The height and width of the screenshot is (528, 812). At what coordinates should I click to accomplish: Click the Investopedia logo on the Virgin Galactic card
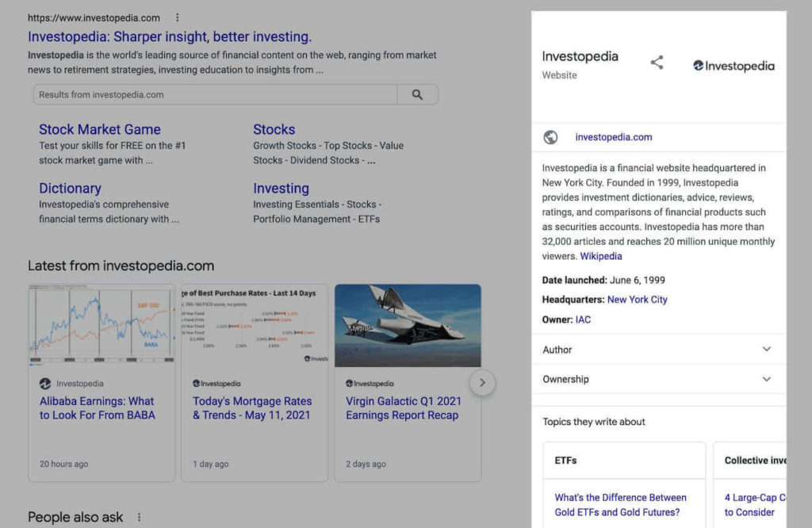(x=370, y=384)
